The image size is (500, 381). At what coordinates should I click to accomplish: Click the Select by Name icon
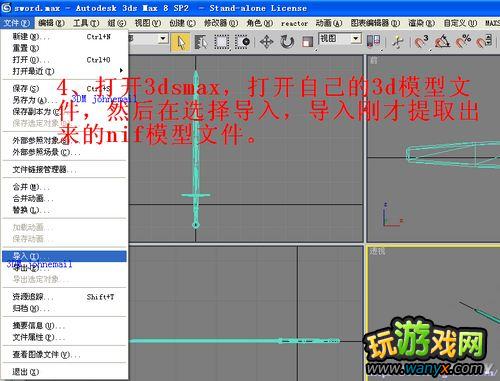[x=201, y=42]
